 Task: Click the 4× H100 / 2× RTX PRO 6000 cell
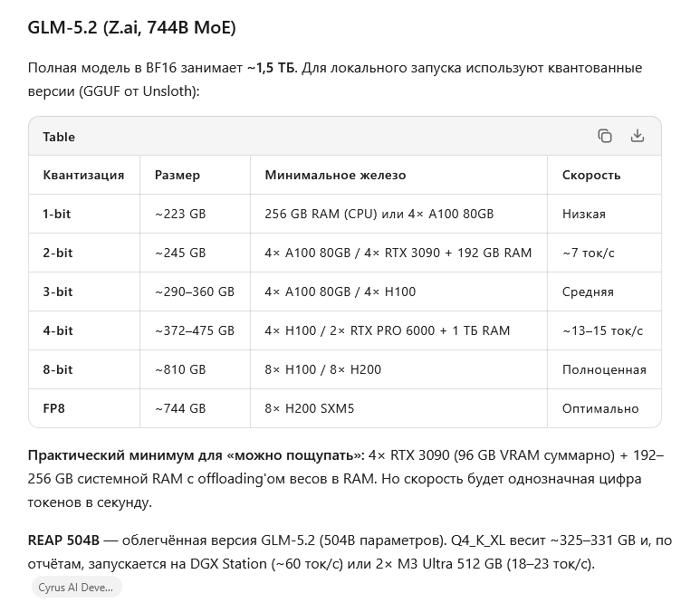tap(387, 330)
